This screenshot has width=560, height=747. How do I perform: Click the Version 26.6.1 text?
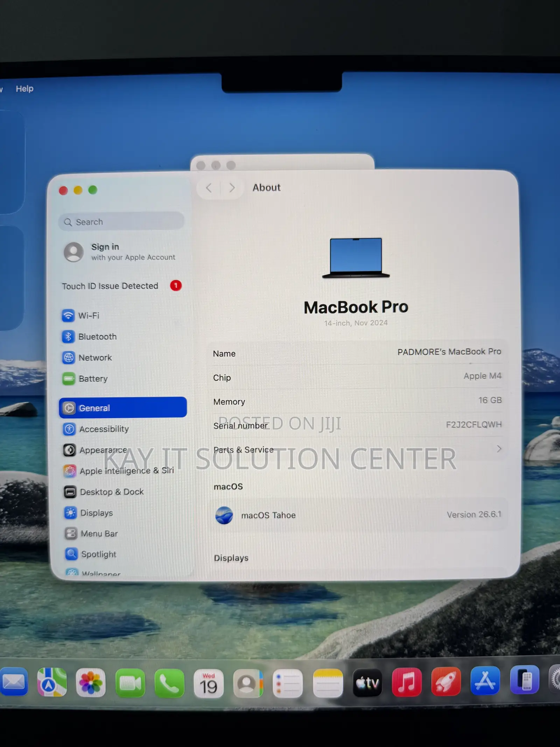click(x=474, y=514)
